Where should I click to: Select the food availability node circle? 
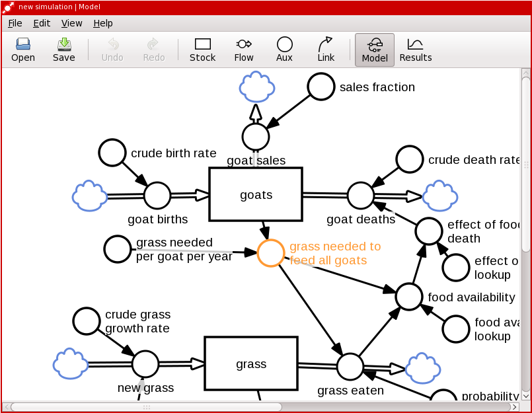point(408,297)
